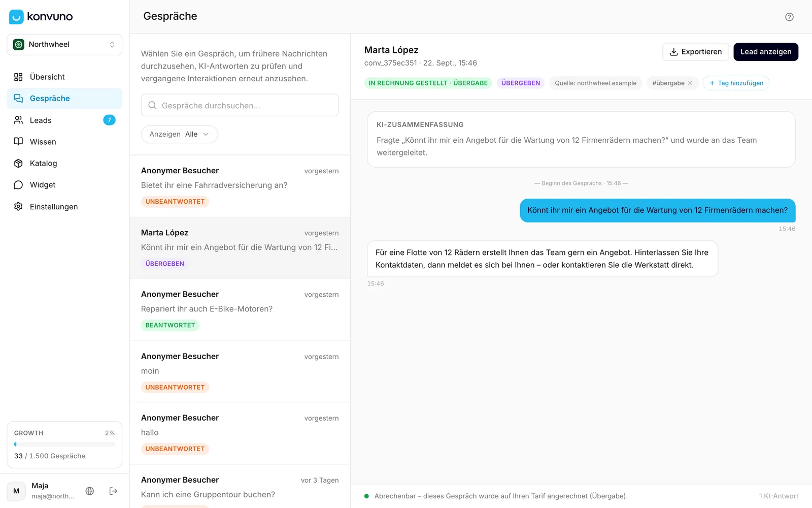Click the Quelle: northwheel.example chip
Viewport: 812px width, 508px height.
pos(595,83)
